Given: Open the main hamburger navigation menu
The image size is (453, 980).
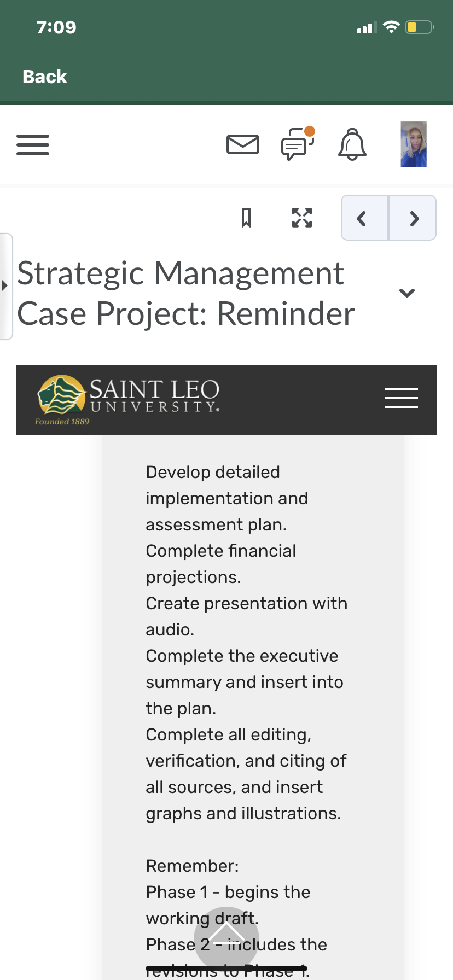Looking at the screenshot, I should tap(33, 145).
